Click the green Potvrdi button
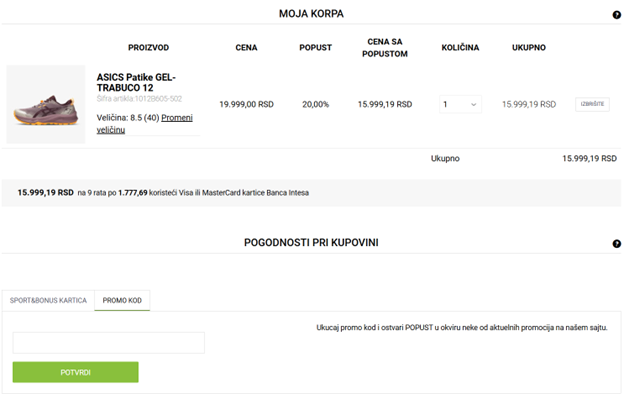This screenshot has height=394, width=624. pos(76,372)
